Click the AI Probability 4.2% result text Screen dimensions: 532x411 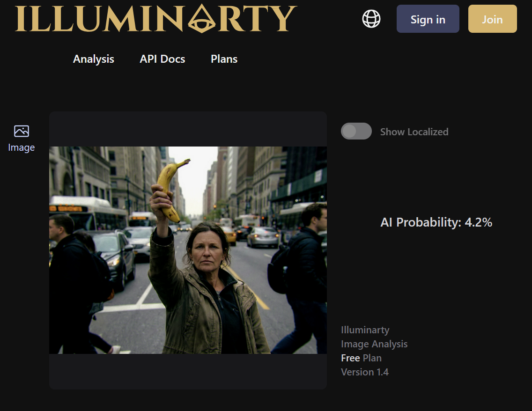[x=436, y=222]
